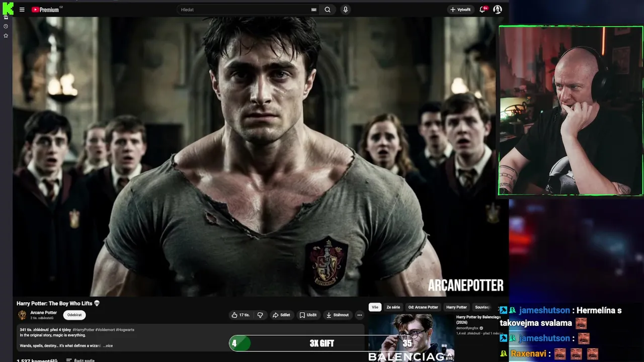
Task: Open the YouTube hamburger guide menu
Action: tap(22, 10)
